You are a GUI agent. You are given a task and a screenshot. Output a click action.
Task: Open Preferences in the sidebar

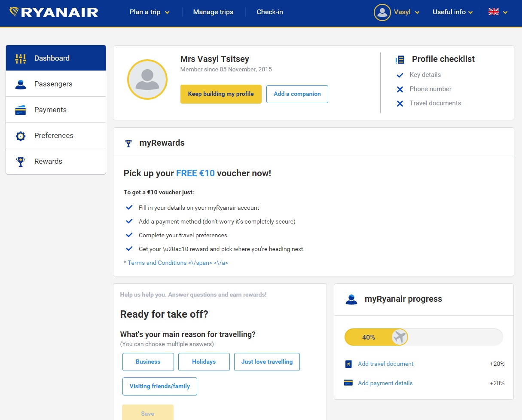[56, 135]
